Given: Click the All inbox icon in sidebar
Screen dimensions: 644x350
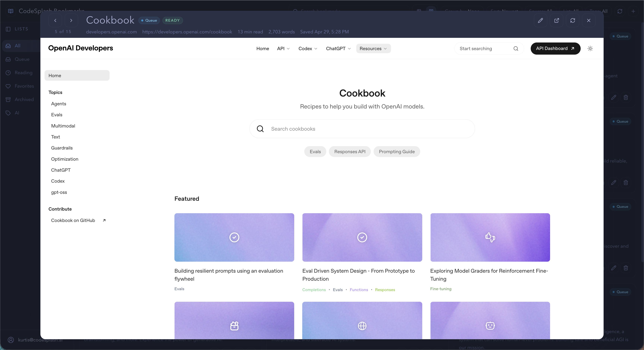Looking at the screenshot, I should [8, 46].
